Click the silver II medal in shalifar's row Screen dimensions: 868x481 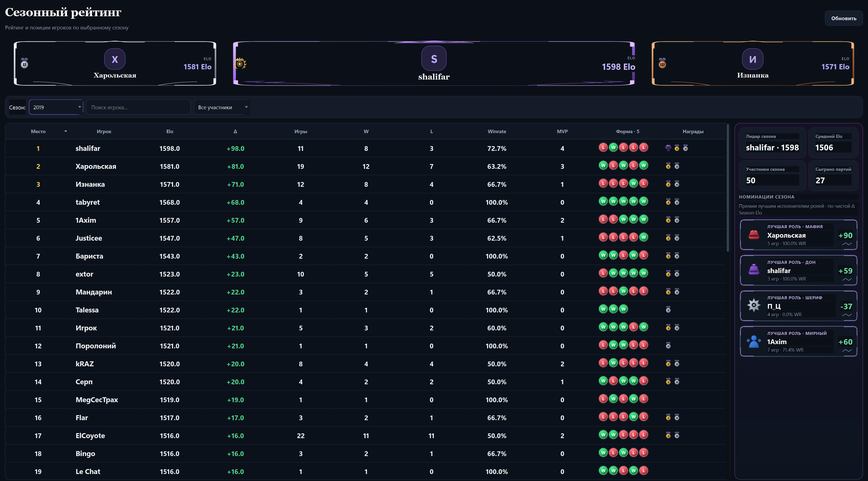pos(685,148)
